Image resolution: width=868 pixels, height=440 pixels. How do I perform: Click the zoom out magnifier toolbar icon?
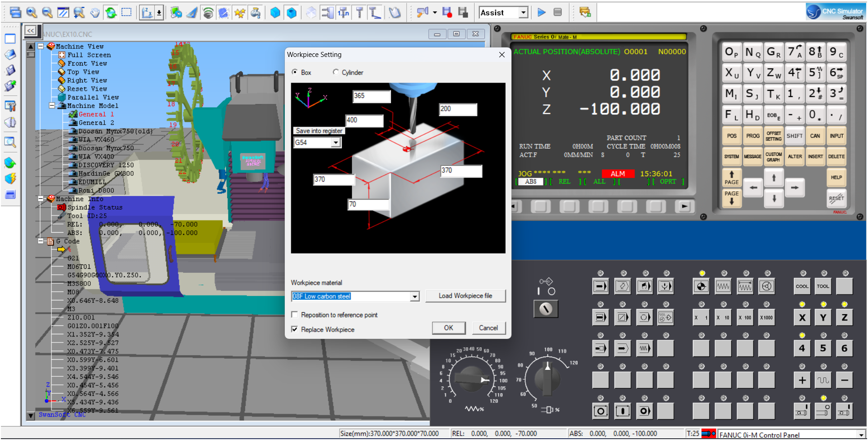(x=47, y=13)
